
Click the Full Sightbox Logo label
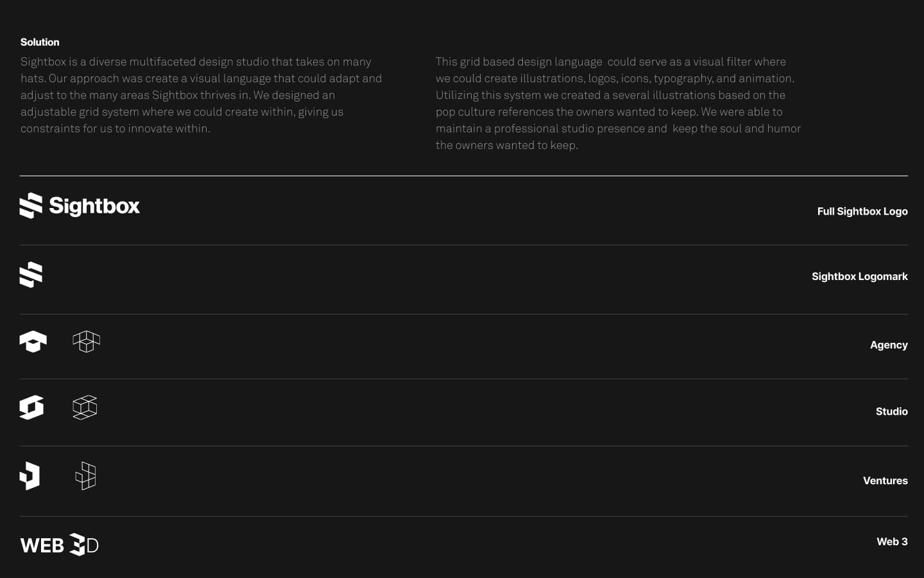(862, 211)
